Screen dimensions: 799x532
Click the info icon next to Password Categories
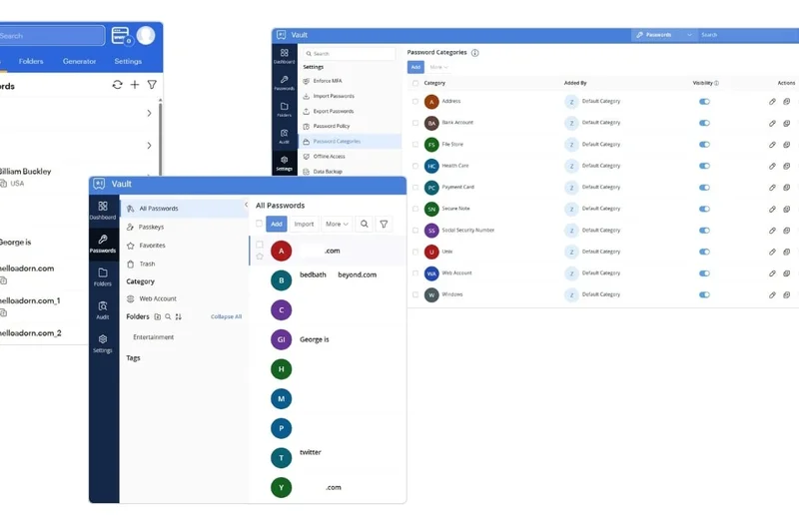(475, 53)
